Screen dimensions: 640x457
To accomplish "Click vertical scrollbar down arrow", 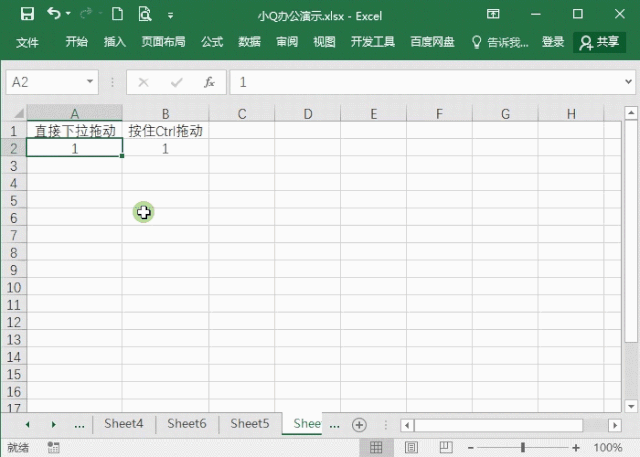I will pos(631,406).
